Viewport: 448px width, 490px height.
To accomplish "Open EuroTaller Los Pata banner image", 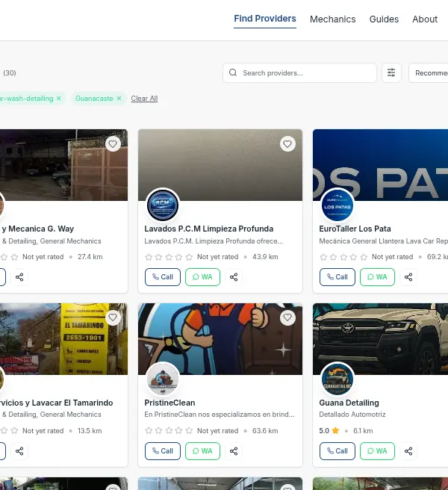I will coord(380,165).
